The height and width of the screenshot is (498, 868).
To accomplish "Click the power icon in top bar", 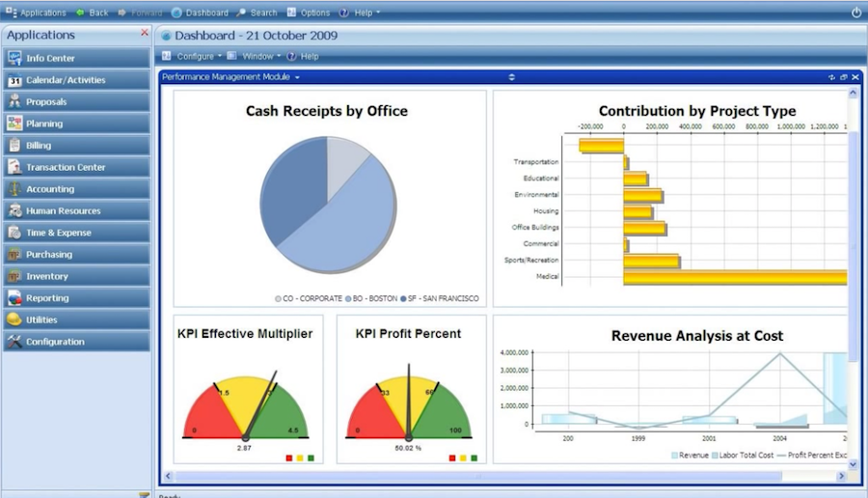I will 855,13.
